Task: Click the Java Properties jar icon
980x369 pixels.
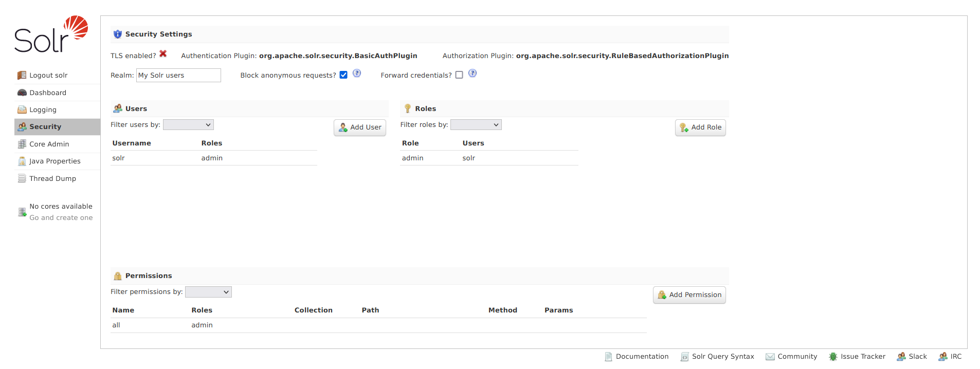Action: coord(22,161)
